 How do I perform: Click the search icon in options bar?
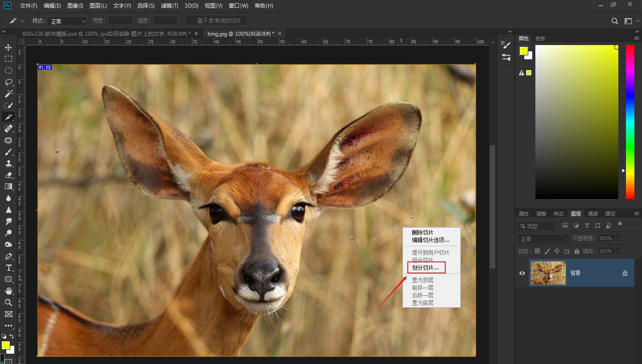[x=614, y=21]
